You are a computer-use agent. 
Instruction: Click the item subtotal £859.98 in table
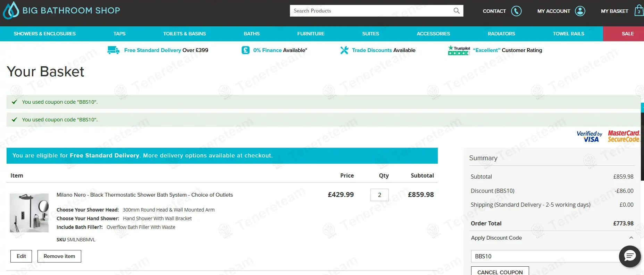point(421,195)
